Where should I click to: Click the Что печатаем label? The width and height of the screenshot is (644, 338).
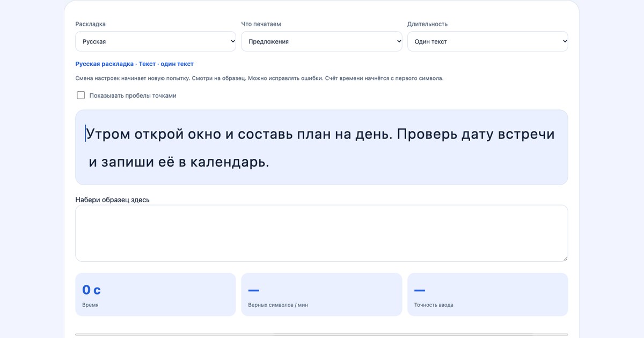pos(261,24)
